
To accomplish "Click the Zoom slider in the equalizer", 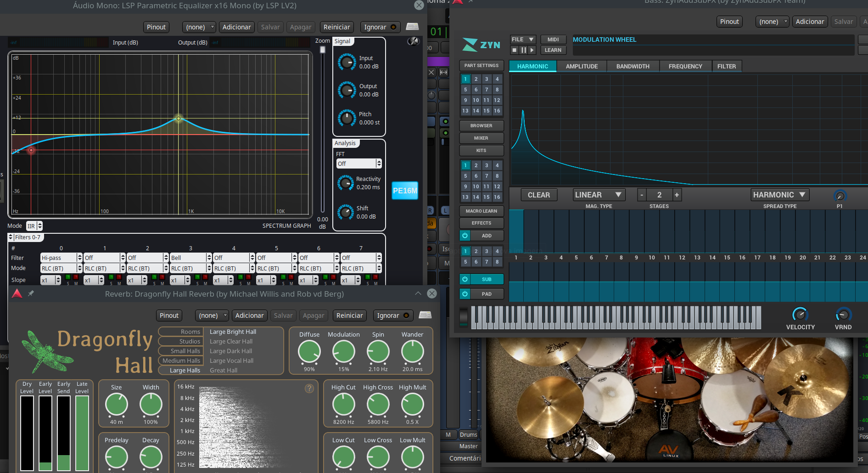I will click(323, 49).
